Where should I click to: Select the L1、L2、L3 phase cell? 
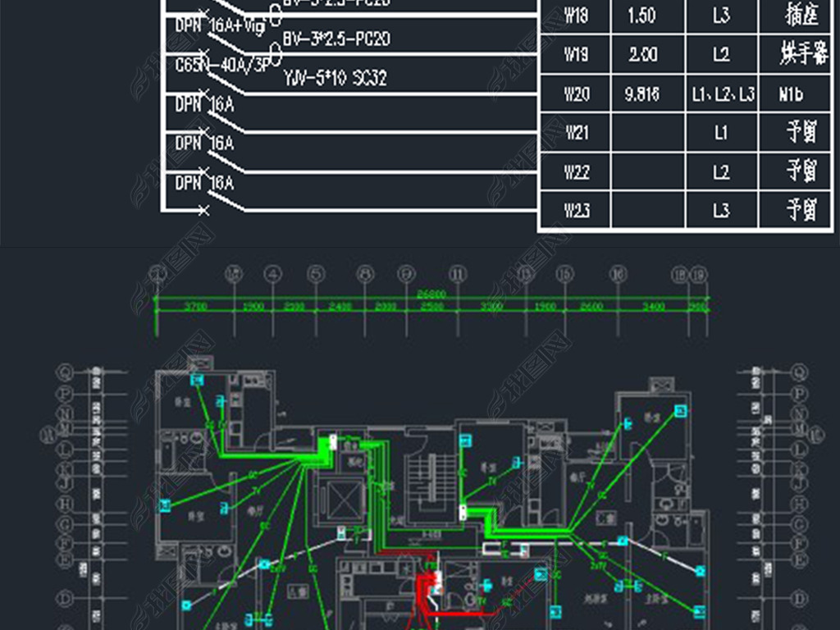[x=722, y=94]
